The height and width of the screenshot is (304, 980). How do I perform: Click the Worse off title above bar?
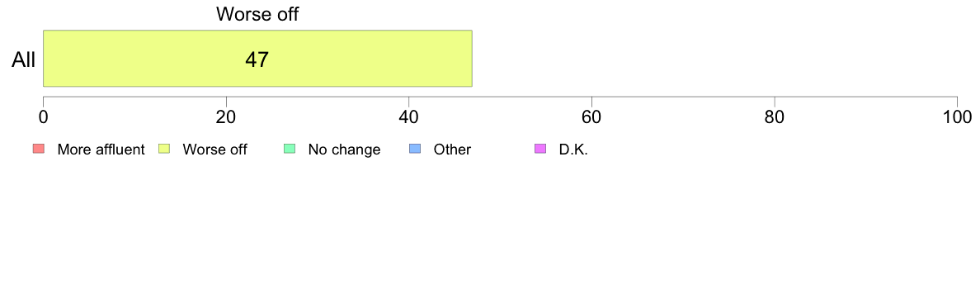pos(257,14)
